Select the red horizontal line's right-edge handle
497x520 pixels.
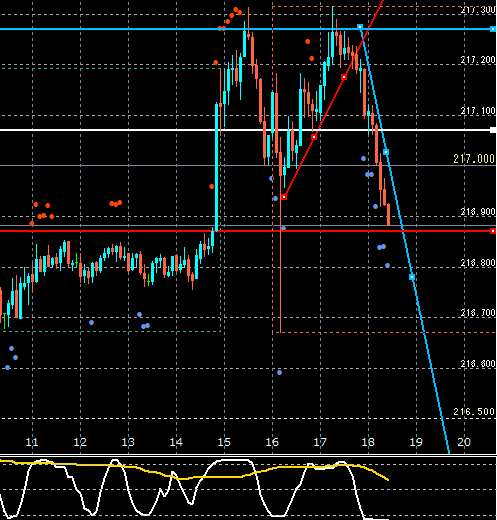coord(493,231)
